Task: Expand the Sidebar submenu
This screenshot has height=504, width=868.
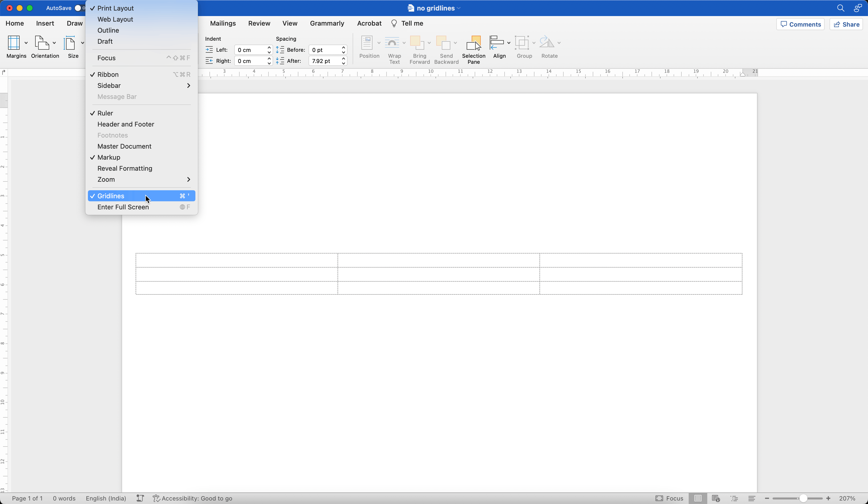Action: tap(142, 85)
